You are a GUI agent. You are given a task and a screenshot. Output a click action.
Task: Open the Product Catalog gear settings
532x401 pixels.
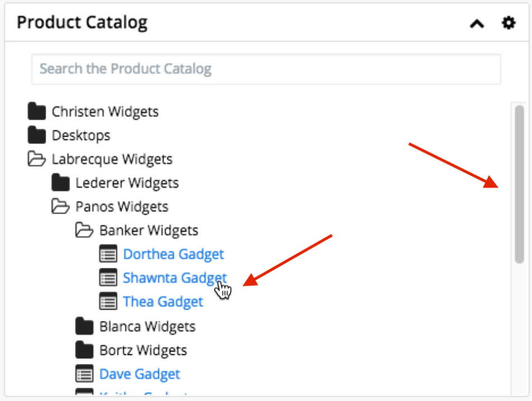click(x=508, y=23)
